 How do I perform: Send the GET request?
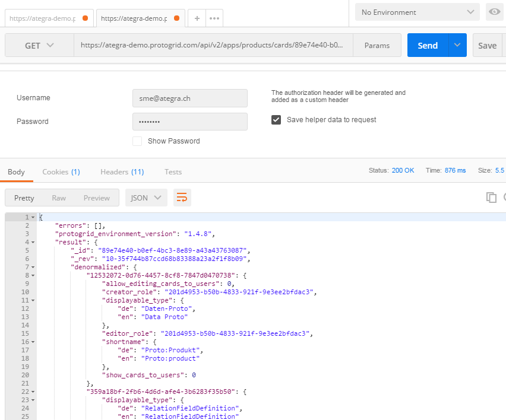point(428,45)
